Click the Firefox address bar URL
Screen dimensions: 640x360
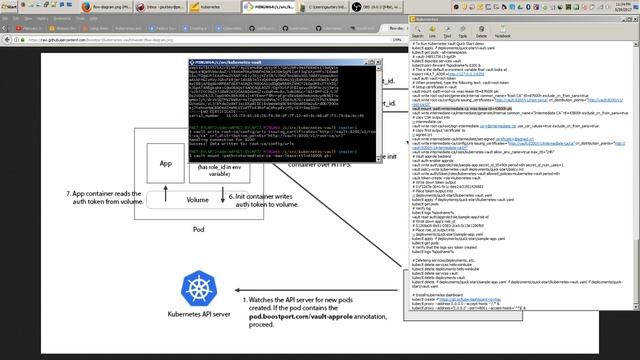pos(100,40)
